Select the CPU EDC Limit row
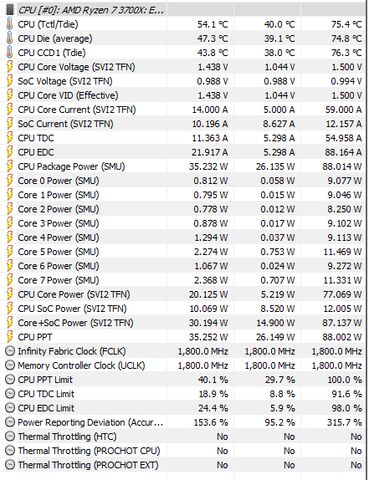Viewport: 369px width, 480px height. click(x=184, y=408)
